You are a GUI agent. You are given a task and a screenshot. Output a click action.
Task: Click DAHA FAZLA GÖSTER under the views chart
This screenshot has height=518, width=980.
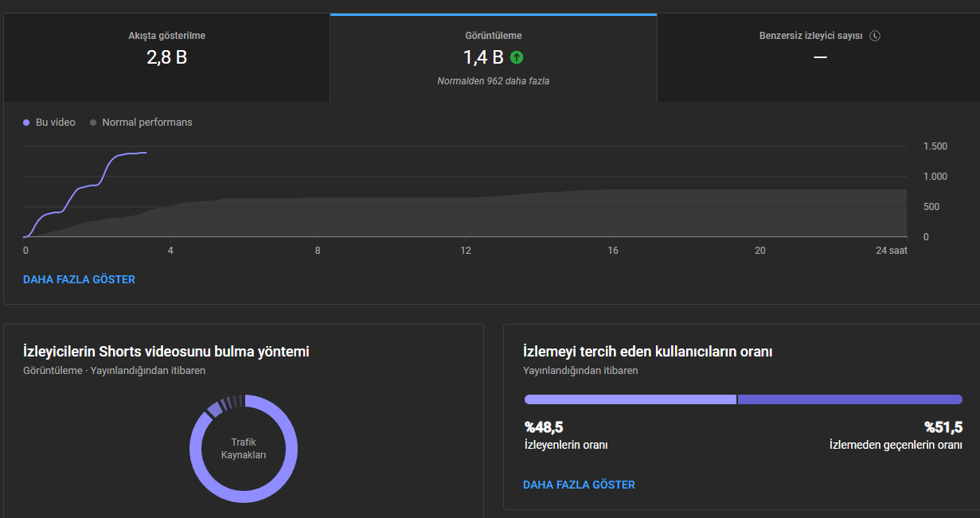pos(79,279)
